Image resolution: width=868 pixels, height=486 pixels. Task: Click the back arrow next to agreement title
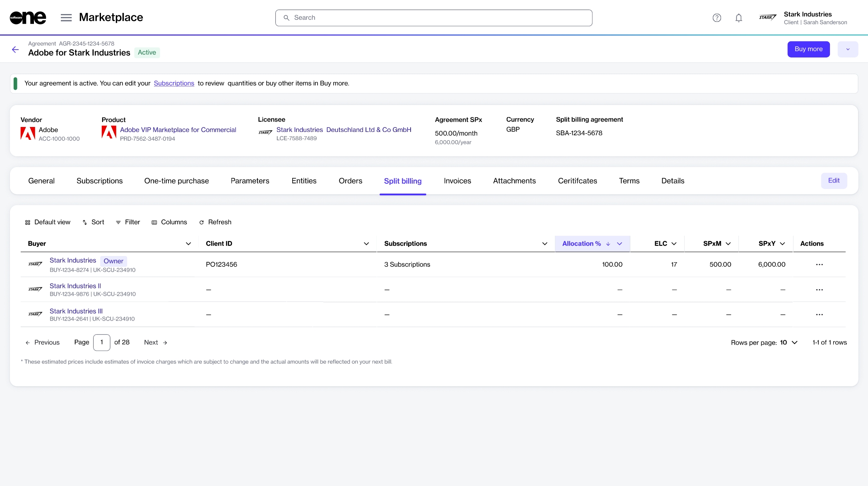pyautogui.click(x=15, y=50)
